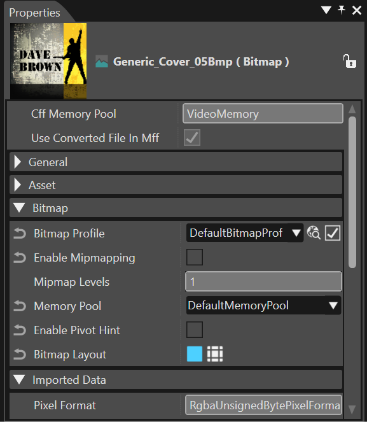Image resolution: width=367 pixels, height=422 pixels.
Task: Uncheck the checkbox beside Bitmap Profile dropdown
Action: (x=332, y=233)
